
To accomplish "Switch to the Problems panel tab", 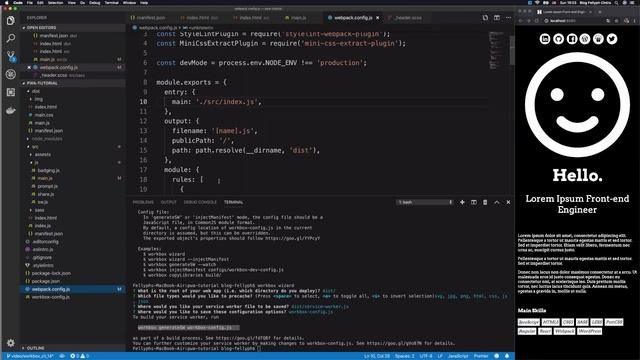I will click(143, 202).
